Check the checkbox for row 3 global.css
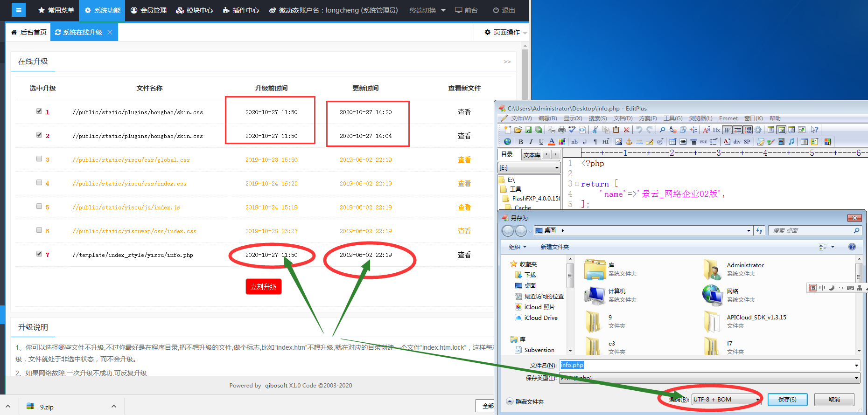The height and width of the screenshot is (415, 868). pyautogui.click(x=39, y=159)
